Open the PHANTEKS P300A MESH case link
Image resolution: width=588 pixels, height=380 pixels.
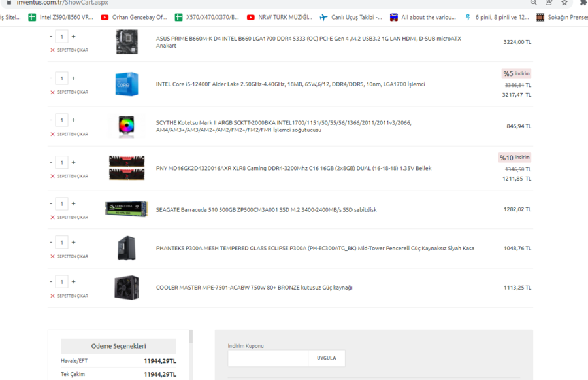coord(315,248)
